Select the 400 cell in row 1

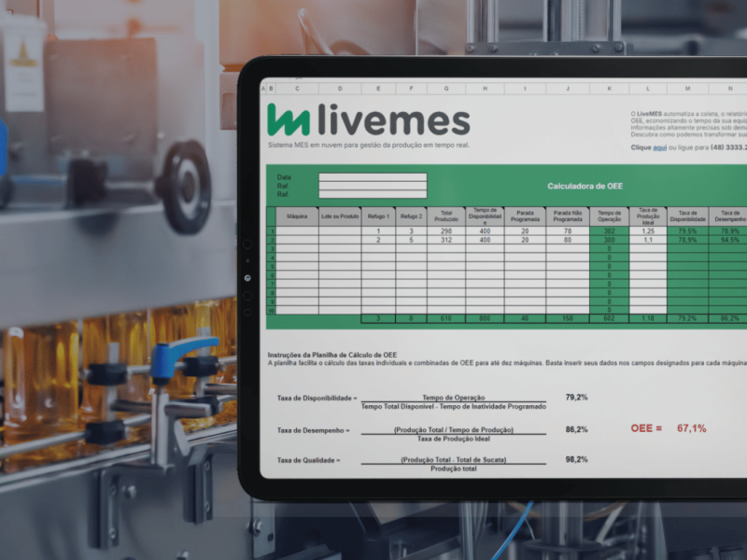(x=485, y=231)
